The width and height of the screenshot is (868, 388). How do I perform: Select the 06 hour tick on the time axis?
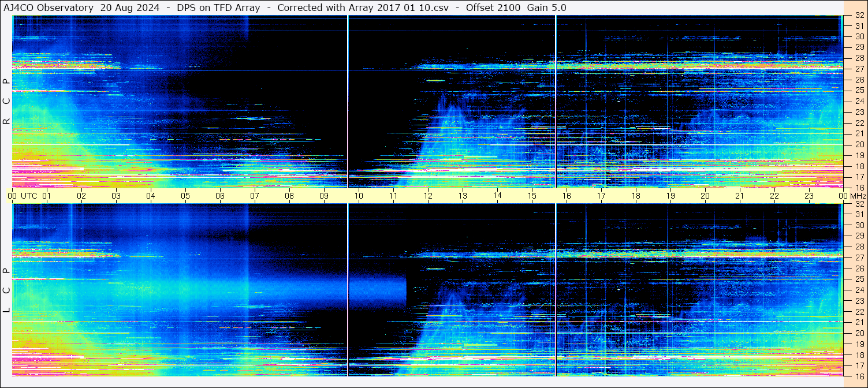(220, 196)
